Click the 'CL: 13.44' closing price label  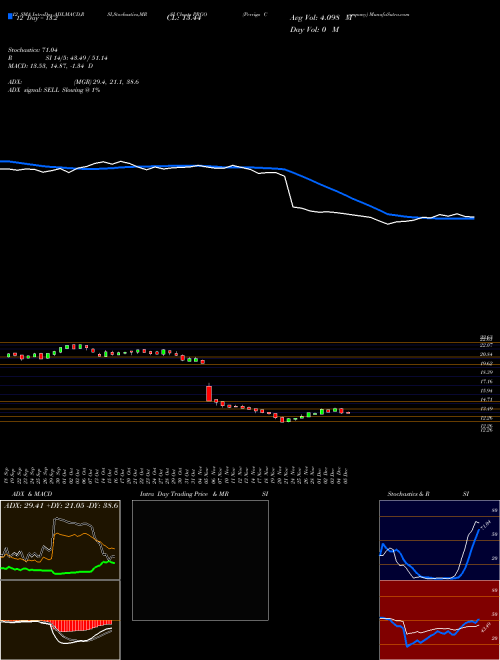(x=184, y=18)
